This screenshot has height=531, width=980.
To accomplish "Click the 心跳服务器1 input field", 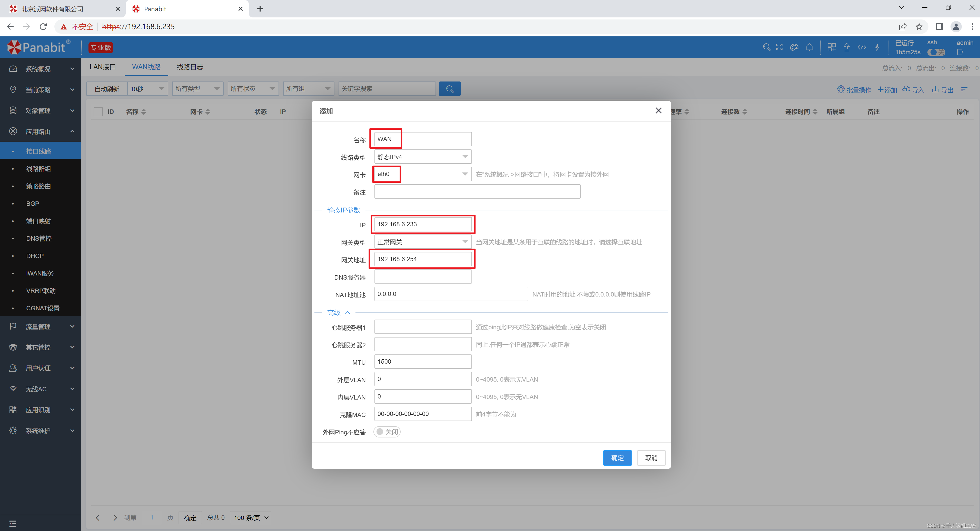I will 423,327.
